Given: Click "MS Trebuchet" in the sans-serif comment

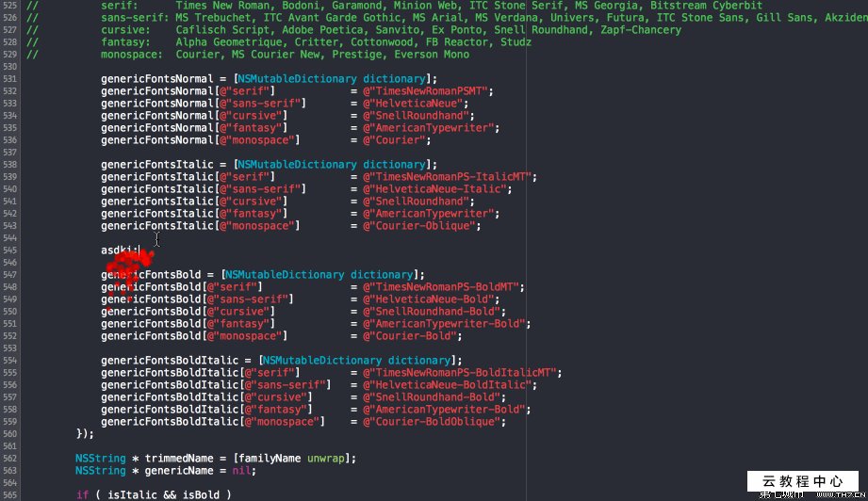Looking at the screenshot, I should click(213, 18).
